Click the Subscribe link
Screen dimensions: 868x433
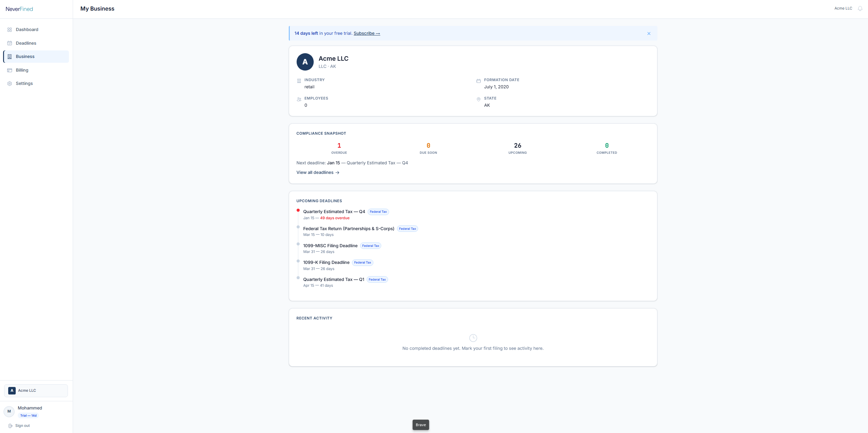pyautogui.click(x=367, y=33)
